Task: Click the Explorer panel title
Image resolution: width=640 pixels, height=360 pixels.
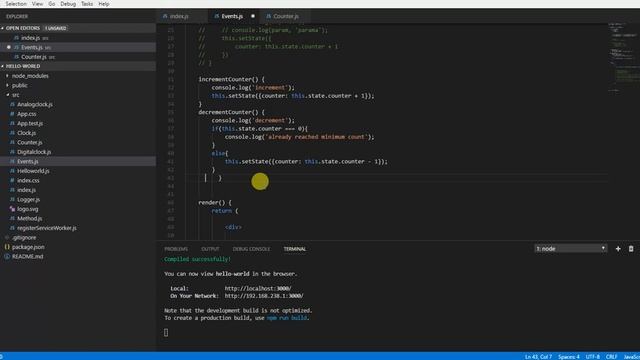Action: click(17, 16)
